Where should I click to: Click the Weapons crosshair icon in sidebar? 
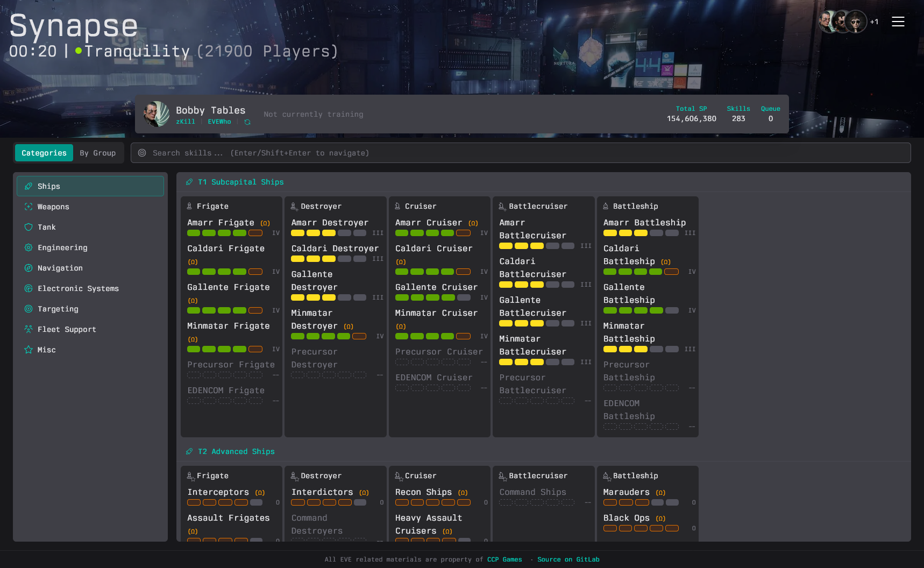pyautogui.click(x=29, y=207)
